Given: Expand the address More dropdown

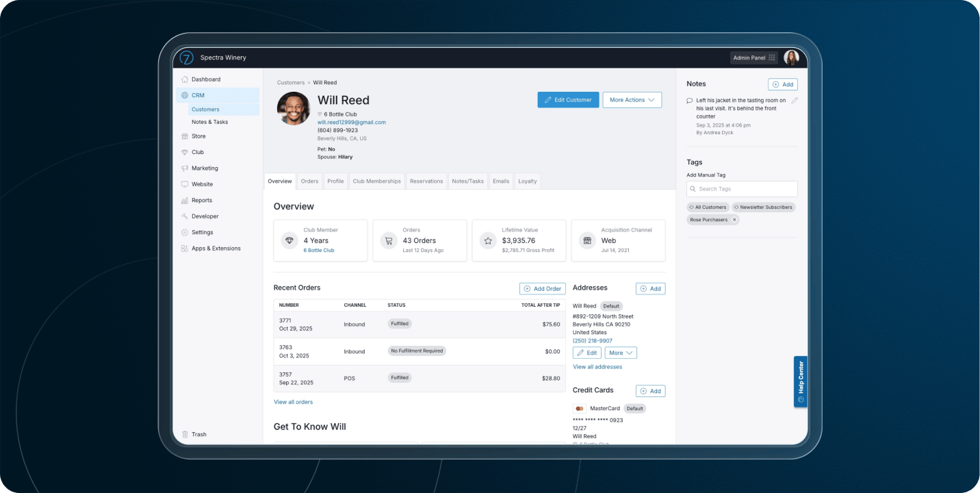Looking at the screenshot, I should (x=621, y=353).
